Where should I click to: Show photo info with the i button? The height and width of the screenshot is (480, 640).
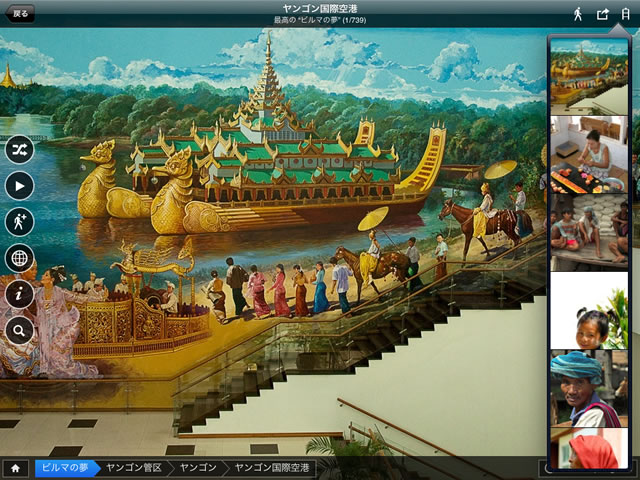pyautogui.click(x=20, y=294)
